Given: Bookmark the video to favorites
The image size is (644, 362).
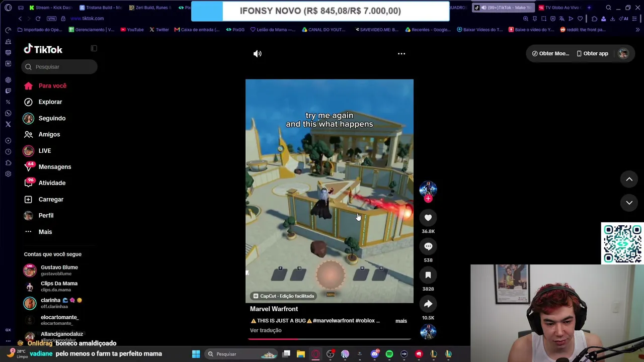Looking at the screenshot, I should 428,275.
